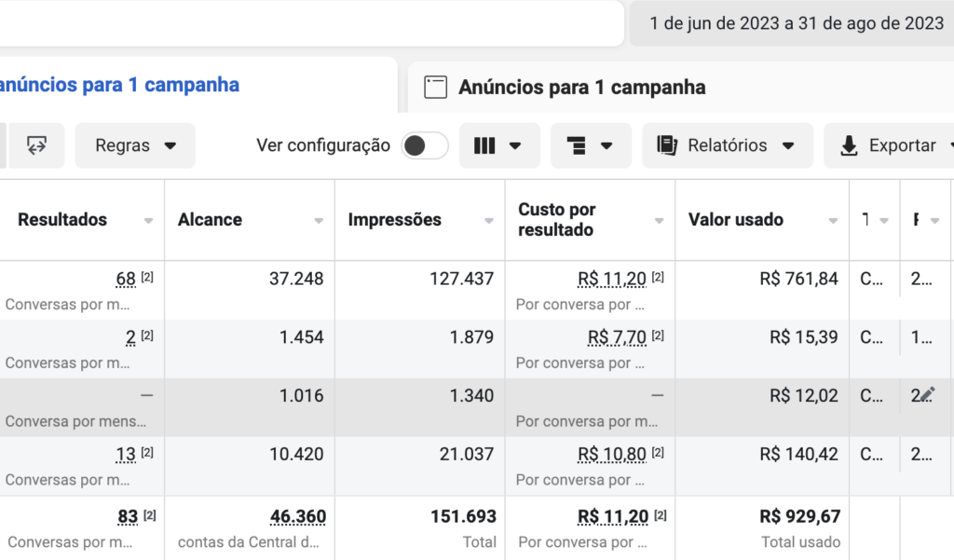Open the Regras dropdown
Image resolution: width=954 pixels, height=560 pixels.
[135, 145]
